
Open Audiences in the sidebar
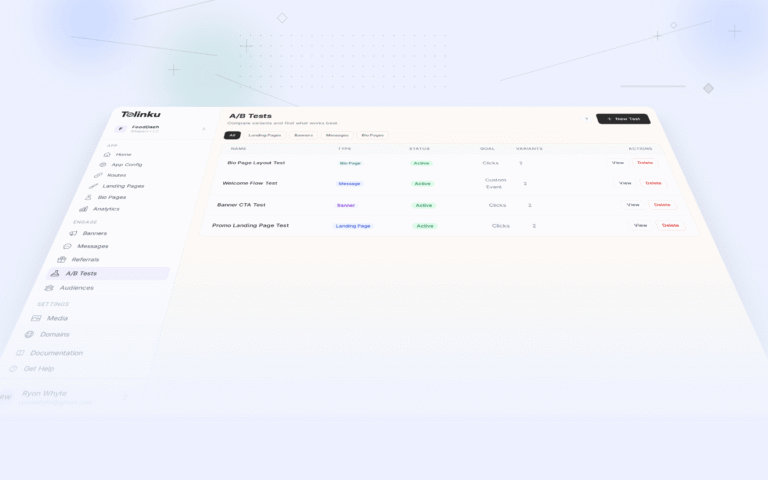76,288
